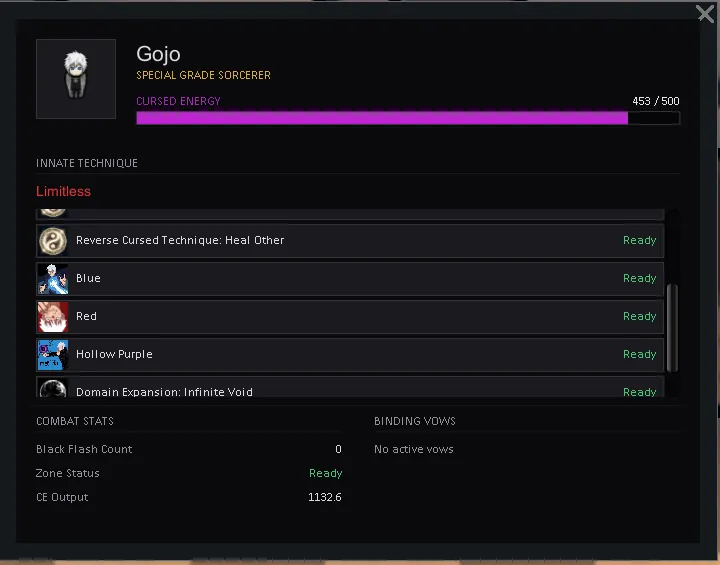Click Ready status beside Hollow Purple
The height and width of the screenshot is (565, 720).
click(639, 355)
